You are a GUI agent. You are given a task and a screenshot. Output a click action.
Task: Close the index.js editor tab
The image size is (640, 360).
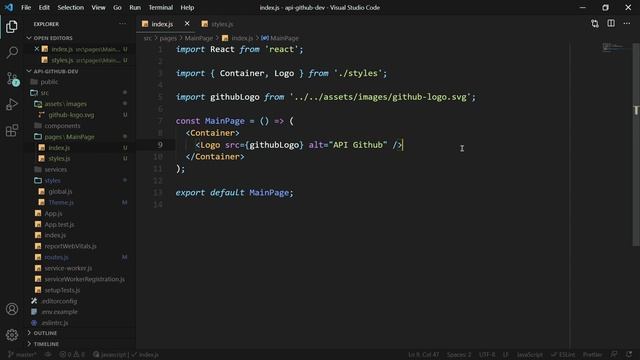click(187, 24)
